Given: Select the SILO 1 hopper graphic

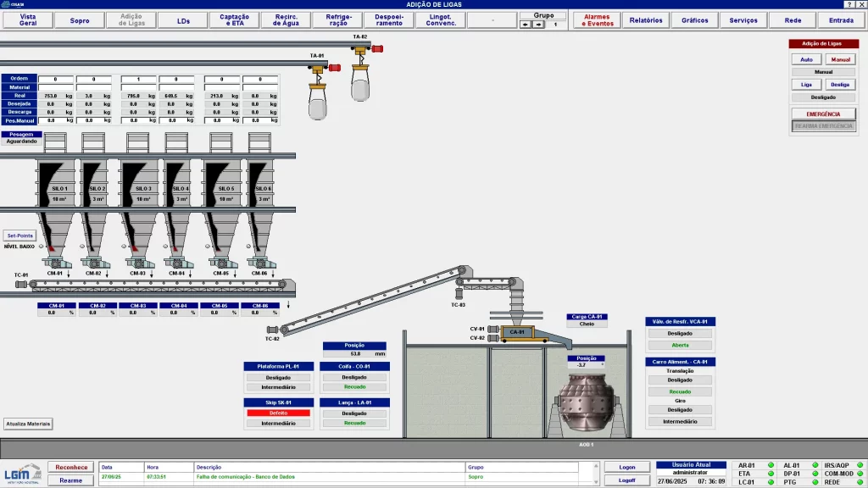Looking at the screenshot, I should pos(59,189).
